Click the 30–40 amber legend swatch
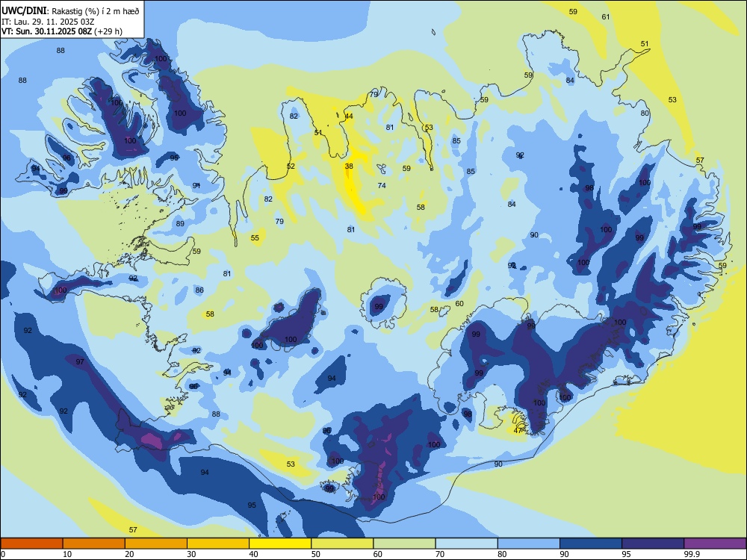The height and width of the screenshot is (560, 747). [x=218, y=544]
